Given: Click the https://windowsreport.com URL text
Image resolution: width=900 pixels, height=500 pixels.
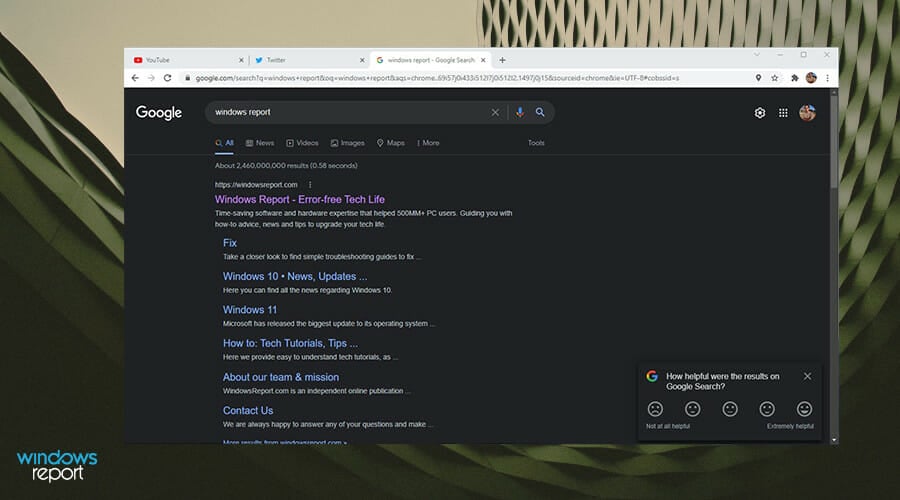Looking at the screenshot, I should tap(256, 185).
